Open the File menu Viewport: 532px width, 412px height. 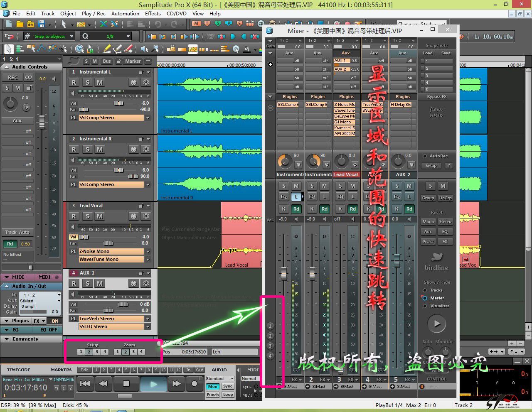(17, 13)
